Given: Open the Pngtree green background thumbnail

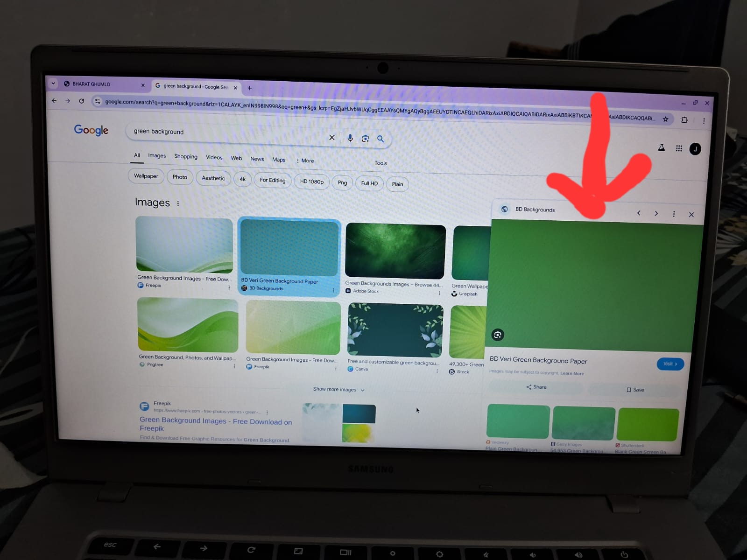Looking at the screenshot, I should click(x=188, y=325).
